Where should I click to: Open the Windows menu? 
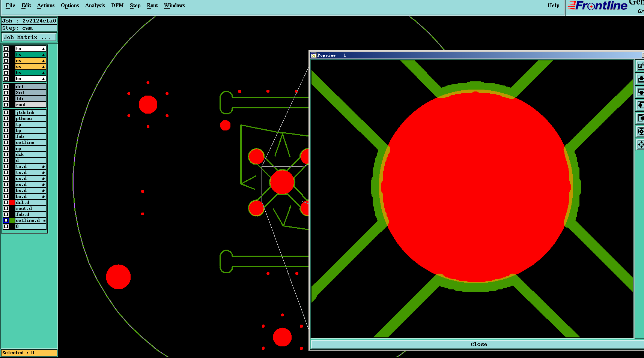coord(175,5)
